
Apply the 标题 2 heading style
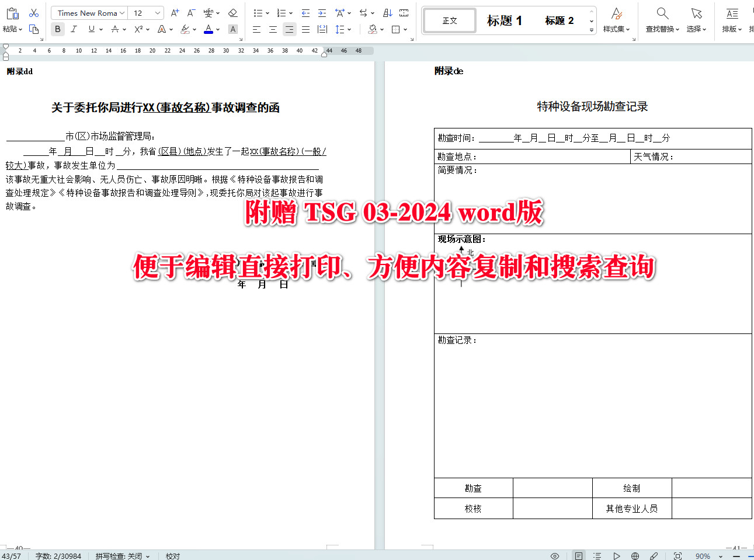559,20
